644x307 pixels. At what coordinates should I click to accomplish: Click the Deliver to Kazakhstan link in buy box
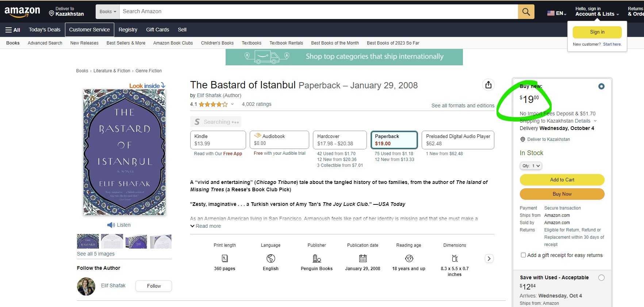548,139
